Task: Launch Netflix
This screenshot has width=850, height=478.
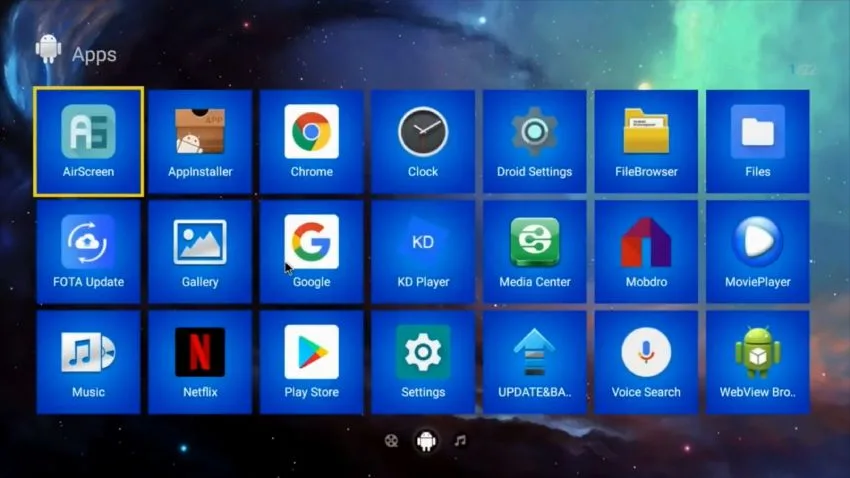Action: [200, 363]
